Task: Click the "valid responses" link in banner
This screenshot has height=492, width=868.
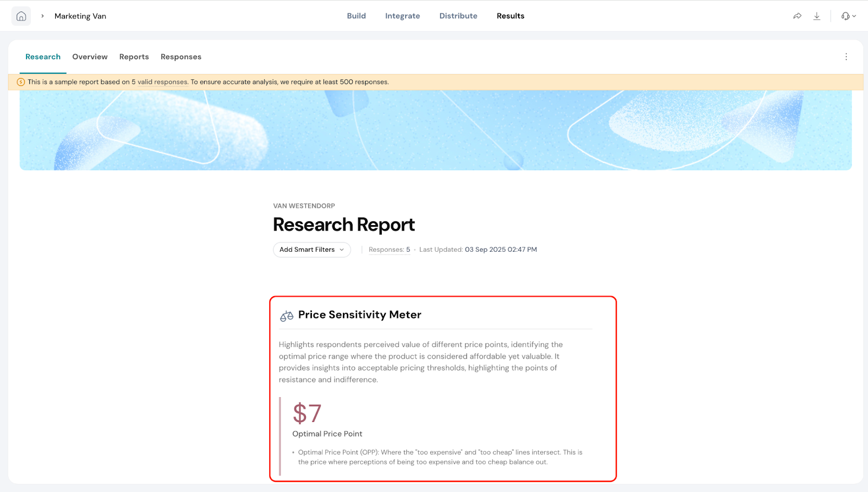Action: click(x=162, y=82)
